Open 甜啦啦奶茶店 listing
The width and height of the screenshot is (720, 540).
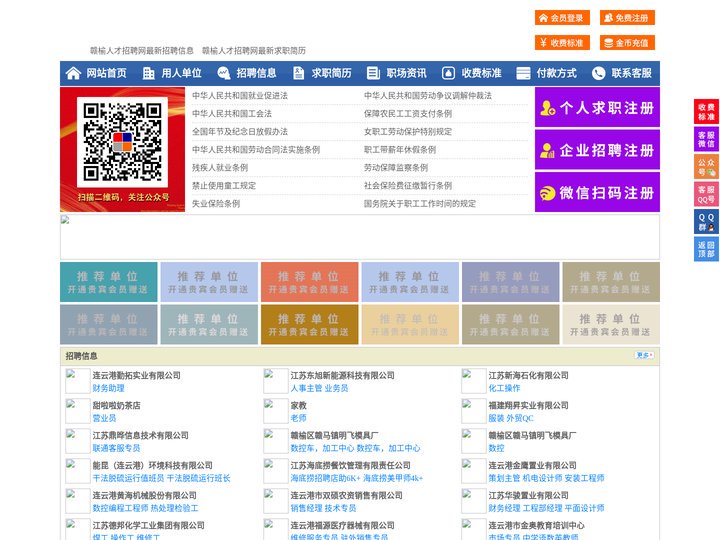click(117, 405)
